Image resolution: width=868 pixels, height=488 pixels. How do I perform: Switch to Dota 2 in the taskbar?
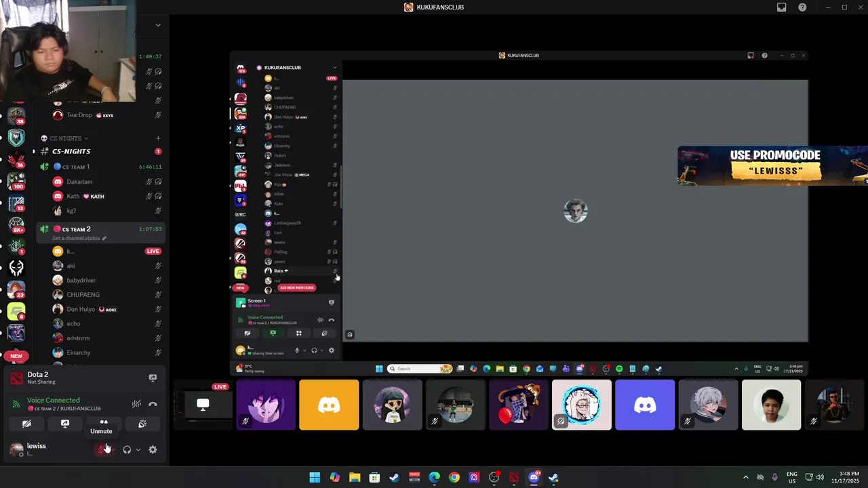point(514,477)
